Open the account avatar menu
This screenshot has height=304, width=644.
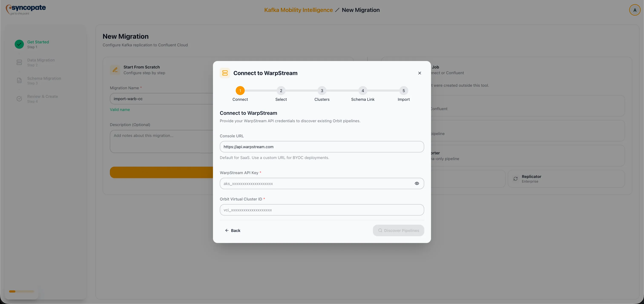click(635, 10)
